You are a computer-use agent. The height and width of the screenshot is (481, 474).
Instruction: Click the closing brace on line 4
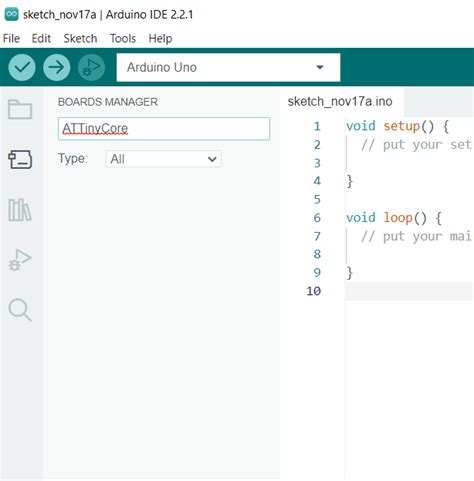[349, 182]
